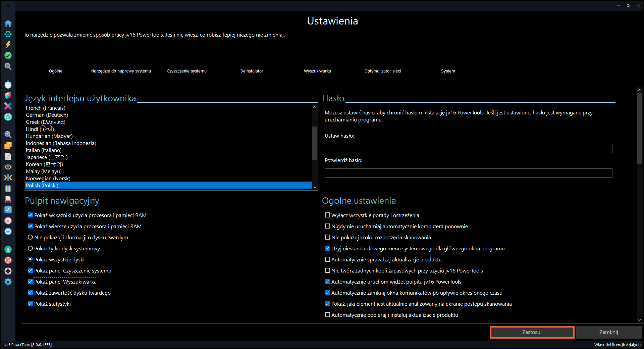The height and width of the screenshot is (349, 644).
Task: Open the teal circular refresh-check icon
Action: pos(8,117)
